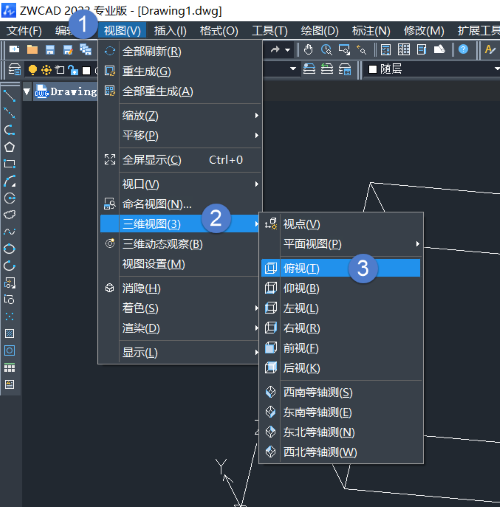This screenshot has width=500, height=507.
Task: Select the Line draw tool
Action: pos(10,96)
